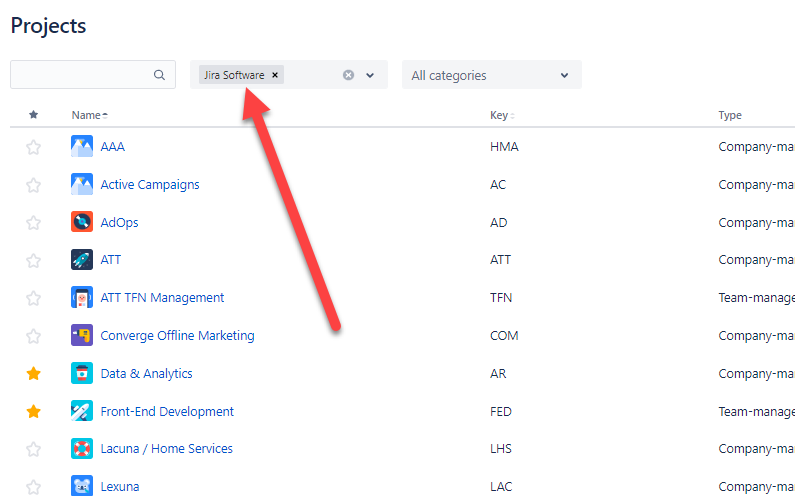The image size is (795, 496).
Task: Click the ATT rocket avatar icon
Action: pos(82,260)
